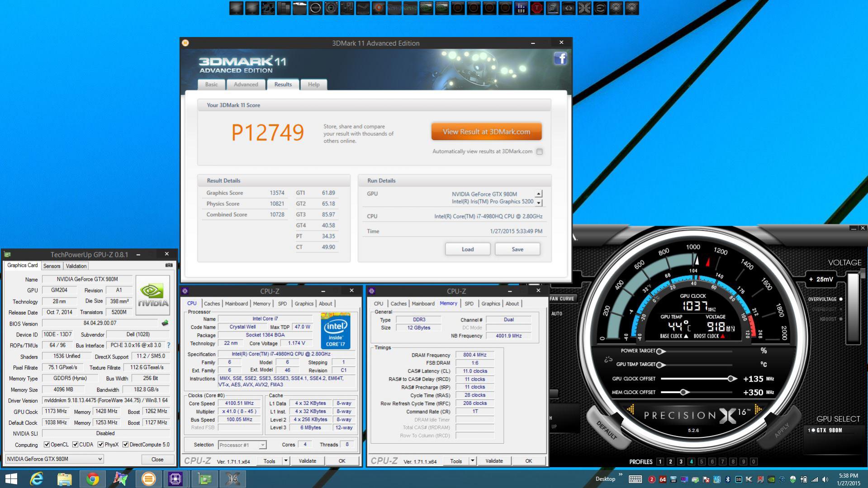This screenshot has height=488, width=868.
Task: Expand Tools dropdown arrow in right CPU-Z
Action: click(472, 461)
